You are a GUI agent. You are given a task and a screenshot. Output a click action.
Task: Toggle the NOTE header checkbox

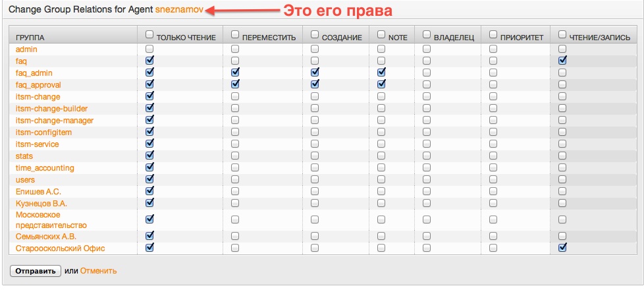click(382, 34)
